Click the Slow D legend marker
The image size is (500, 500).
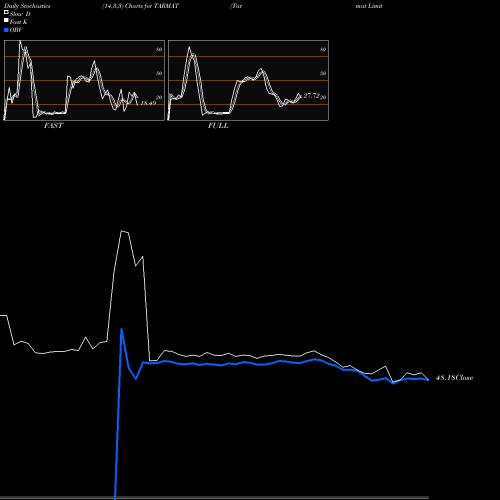[6, 13]
